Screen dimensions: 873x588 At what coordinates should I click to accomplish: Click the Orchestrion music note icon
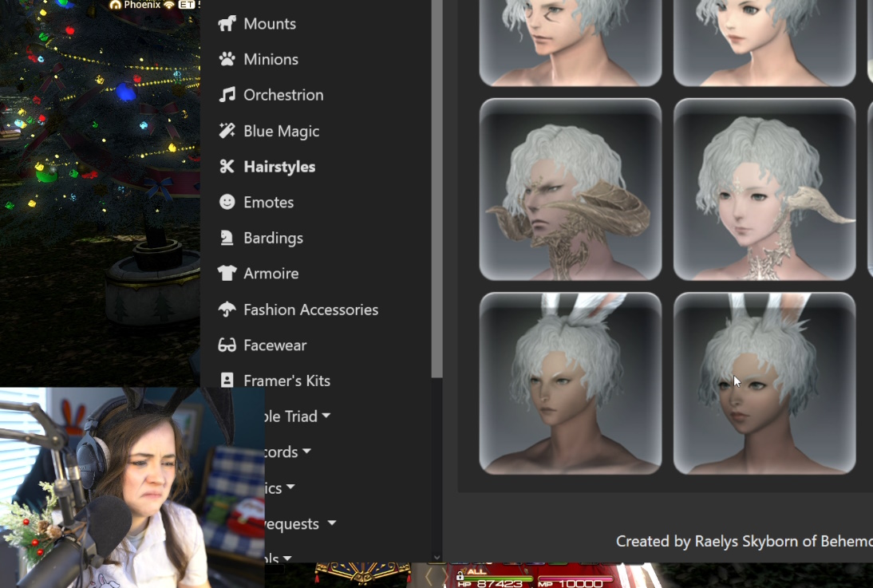click(227, 95)
